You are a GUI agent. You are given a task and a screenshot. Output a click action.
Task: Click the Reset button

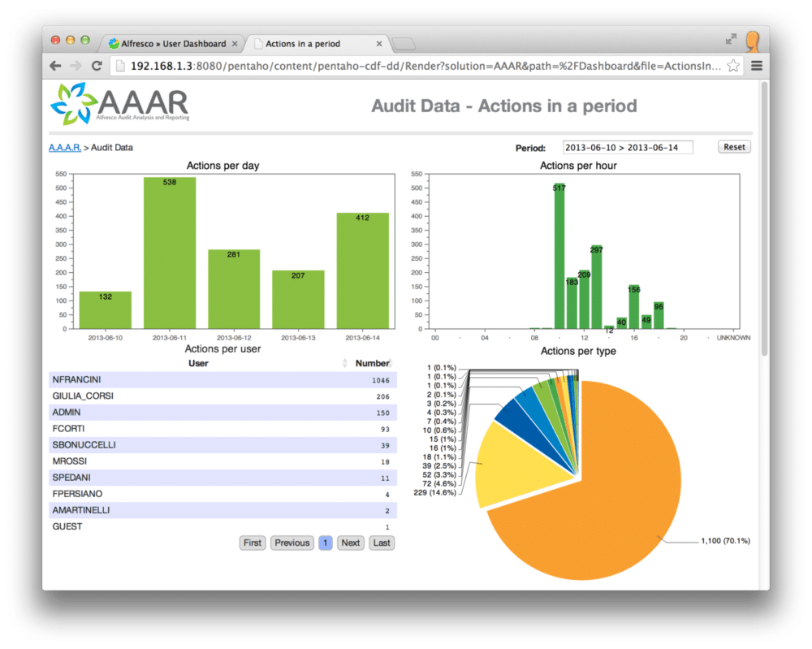(x=733, y=146)
